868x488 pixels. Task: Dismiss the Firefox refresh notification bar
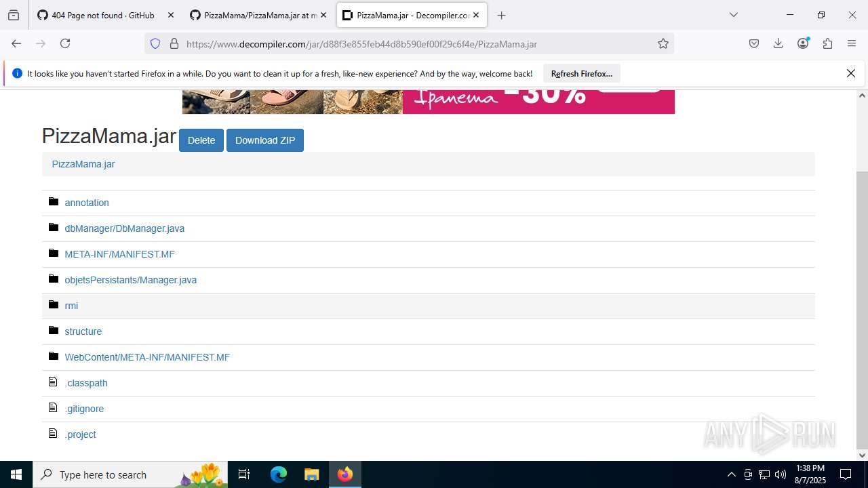click(x=851, y=73)
